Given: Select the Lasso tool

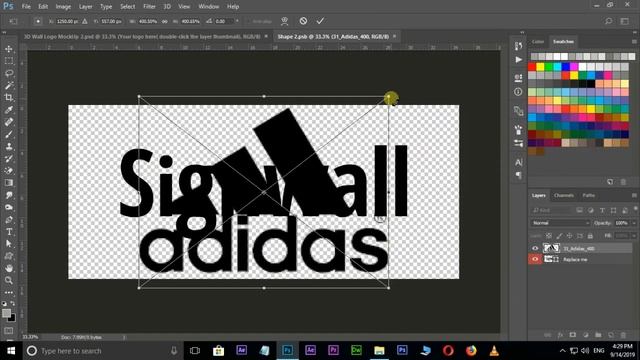Looking at the screenshot, I should click(x=9, y=73).
